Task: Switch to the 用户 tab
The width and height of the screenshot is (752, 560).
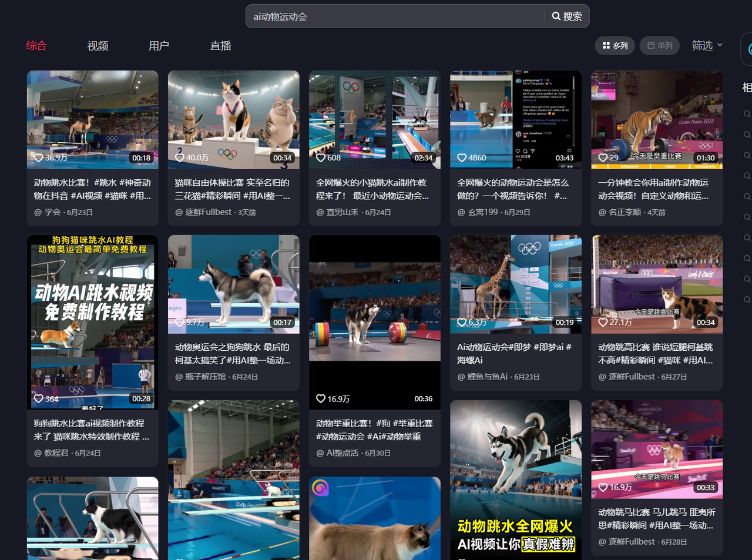Action: tap(159, 45)
